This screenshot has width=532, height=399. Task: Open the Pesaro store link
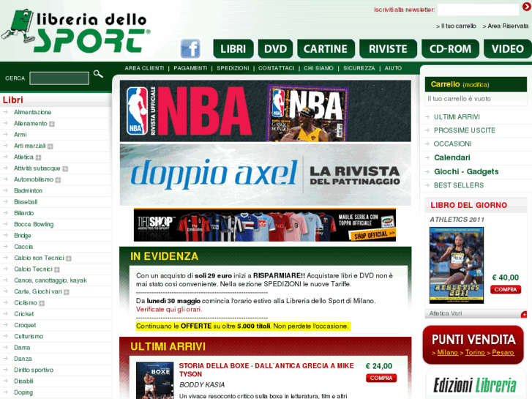point(503,352)
